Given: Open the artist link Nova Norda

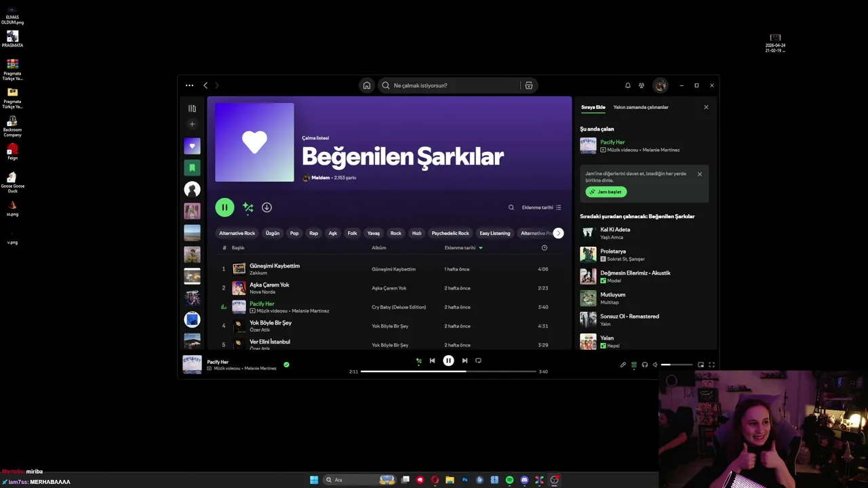Looking at the screenshot, I should tap(262, 292).
